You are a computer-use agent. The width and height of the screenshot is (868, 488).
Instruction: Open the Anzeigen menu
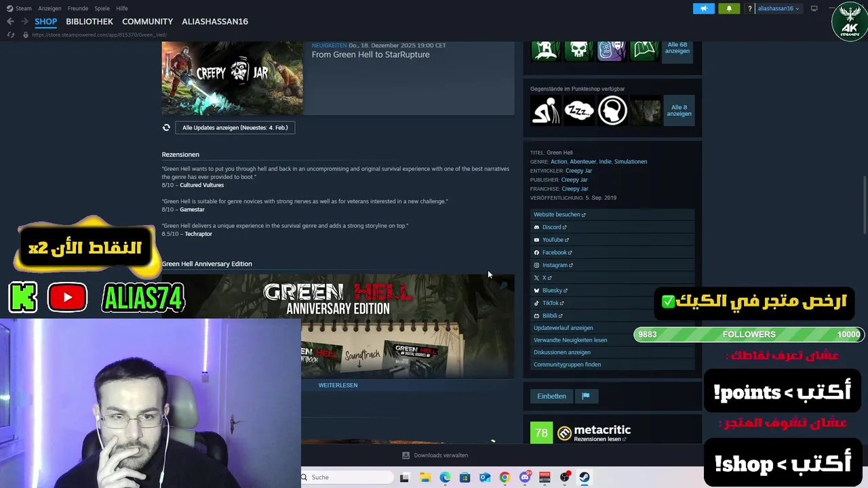pyautogui.click(x=50, y=8)
